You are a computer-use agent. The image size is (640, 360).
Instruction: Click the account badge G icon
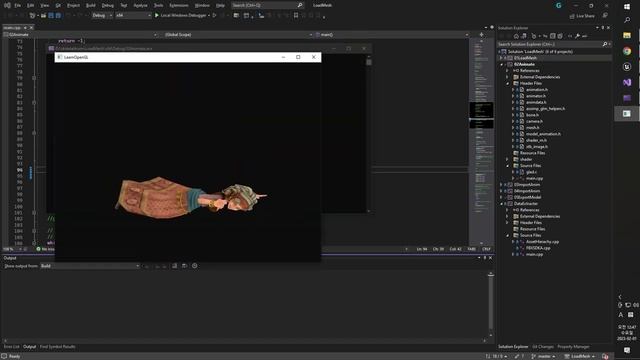pyautogui.click(x=558, y=5)
